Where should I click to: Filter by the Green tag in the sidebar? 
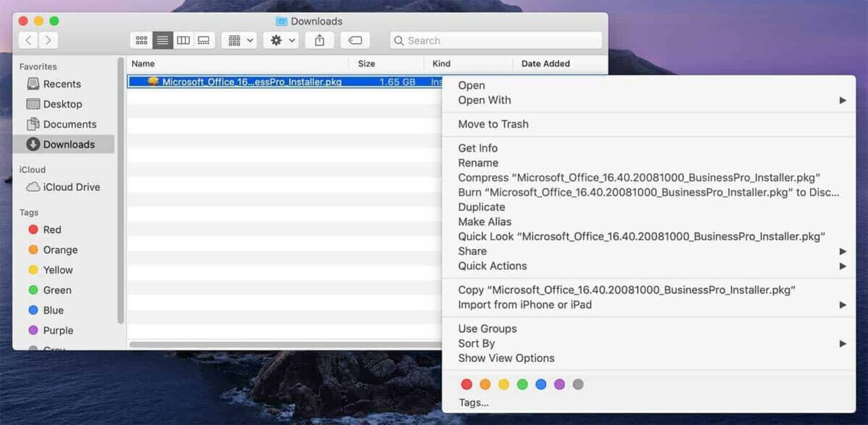point(50,290)
